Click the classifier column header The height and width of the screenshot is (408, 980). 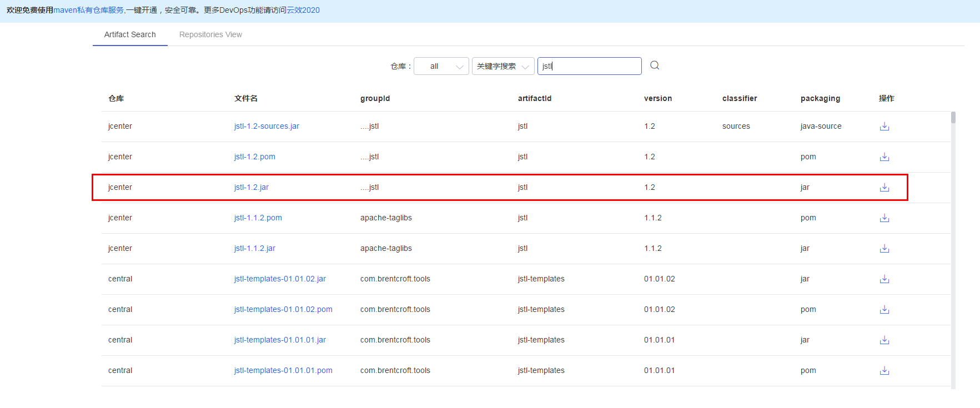740,98
